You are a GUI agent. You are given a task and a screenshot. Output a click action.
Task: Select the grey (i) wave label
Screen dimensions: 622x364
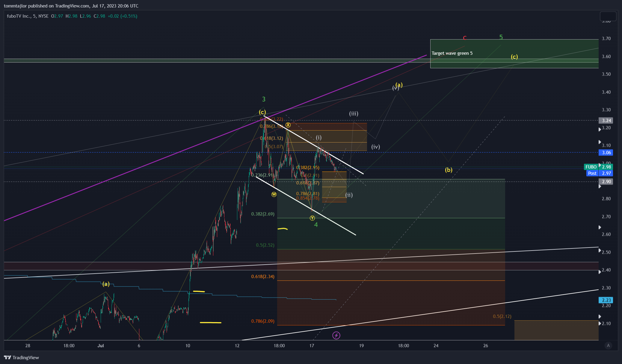[x=318, y=137]
